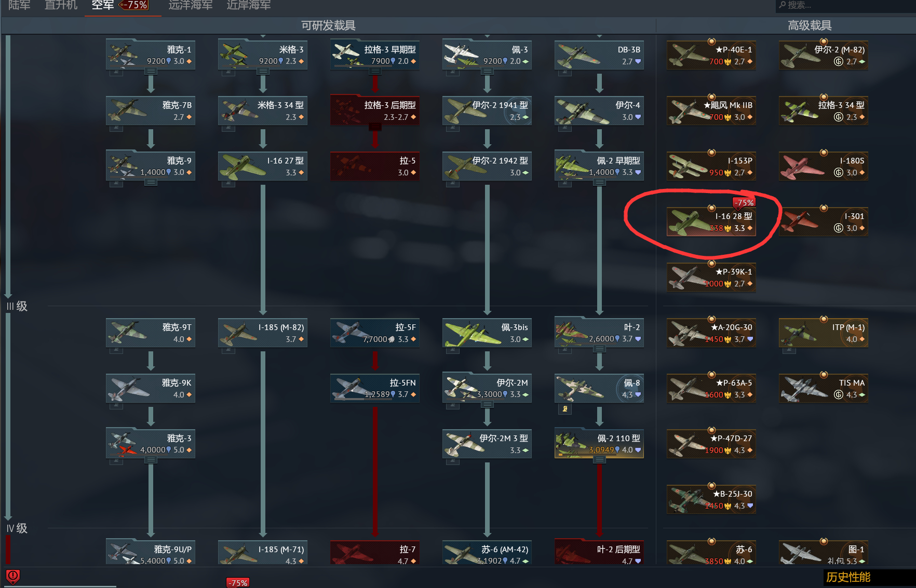Expand the 佩-2 早期型 vehicle group
The image size is (916, 588).
click(599, 182)
